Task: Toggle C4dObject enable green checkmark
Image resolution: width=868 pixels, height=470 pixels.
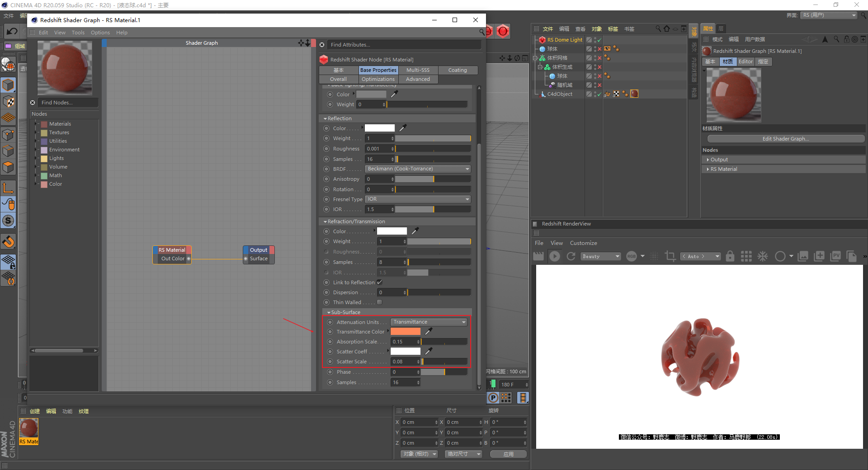Action: (599, 94)
